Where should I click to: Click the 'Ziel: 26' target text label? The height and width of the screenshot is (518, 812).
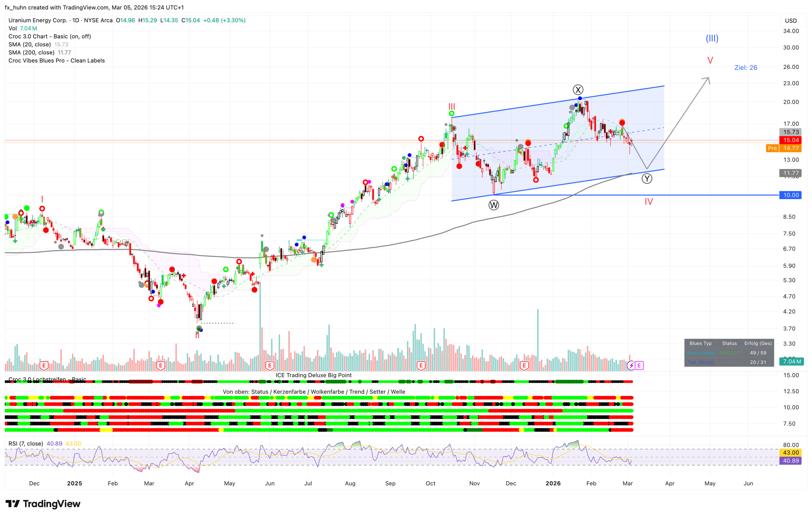point(745,68)
